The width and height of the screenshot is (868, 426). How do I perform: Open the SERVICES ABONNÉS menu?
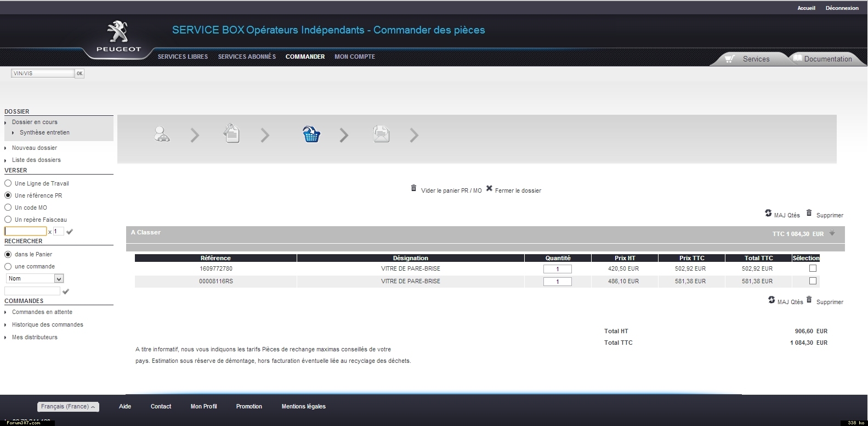point(247,57)
